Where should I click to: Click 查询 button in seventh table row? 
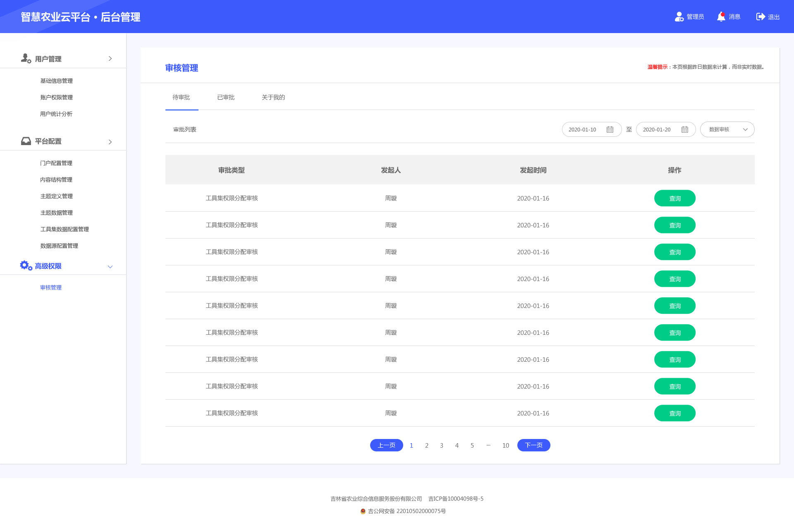click(x=675, y=359)
